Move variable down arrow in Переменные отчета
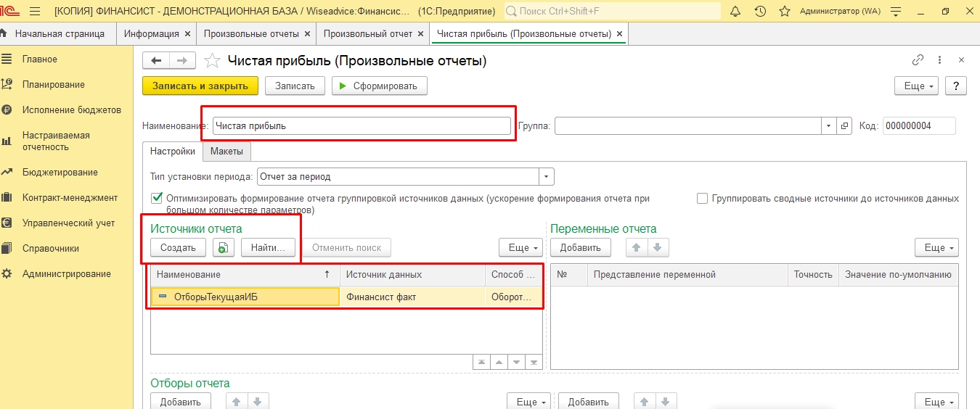 657,247
